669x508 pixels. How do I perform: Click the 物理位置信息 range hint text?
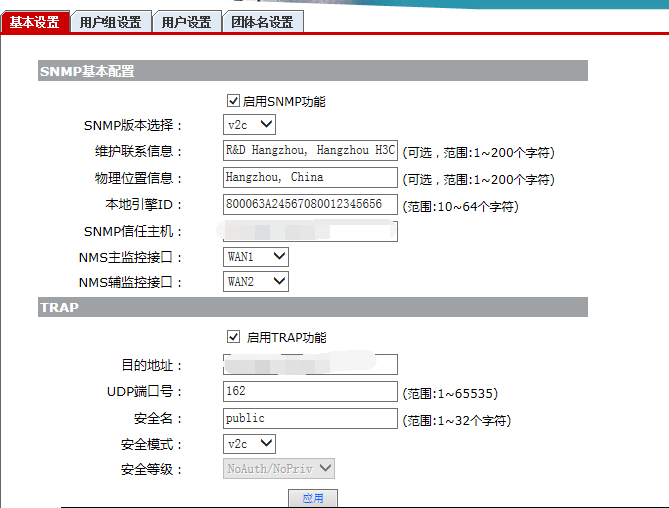tap(478, 180)
